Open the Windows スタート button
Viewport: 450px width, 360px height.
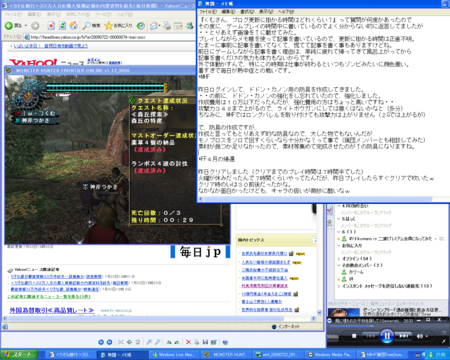click(19, 355)
